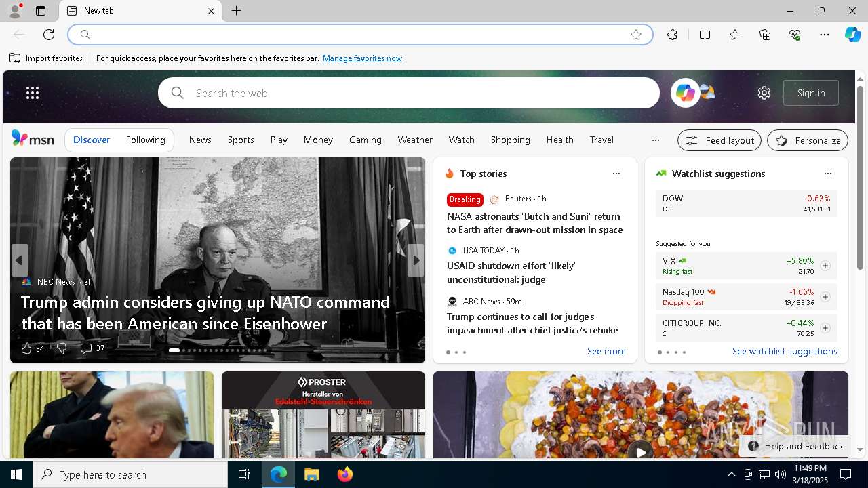The height and width of the screenshot is (488, 868).
Task: Click the Personalize button
Action: pos(808,140)
